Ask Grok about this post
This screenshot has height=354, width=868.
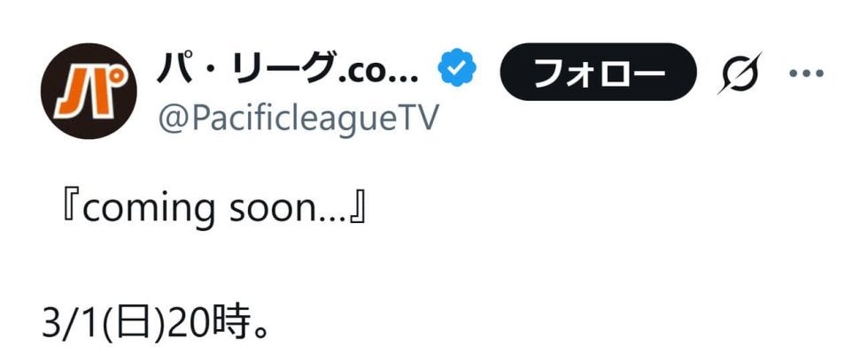[x=740, y=73]
